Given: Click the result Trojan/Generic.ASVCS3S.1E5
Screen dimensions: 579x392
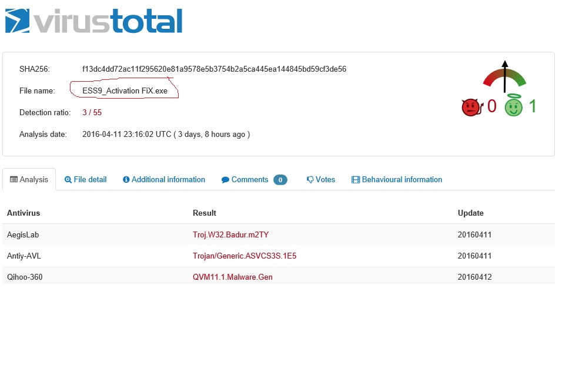Looking at the screenshot, I should [x=245, y=256].
